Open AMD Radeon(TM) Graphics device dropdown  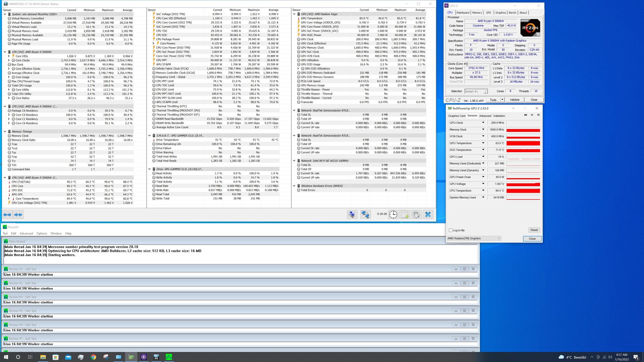(x=474, y=239)
